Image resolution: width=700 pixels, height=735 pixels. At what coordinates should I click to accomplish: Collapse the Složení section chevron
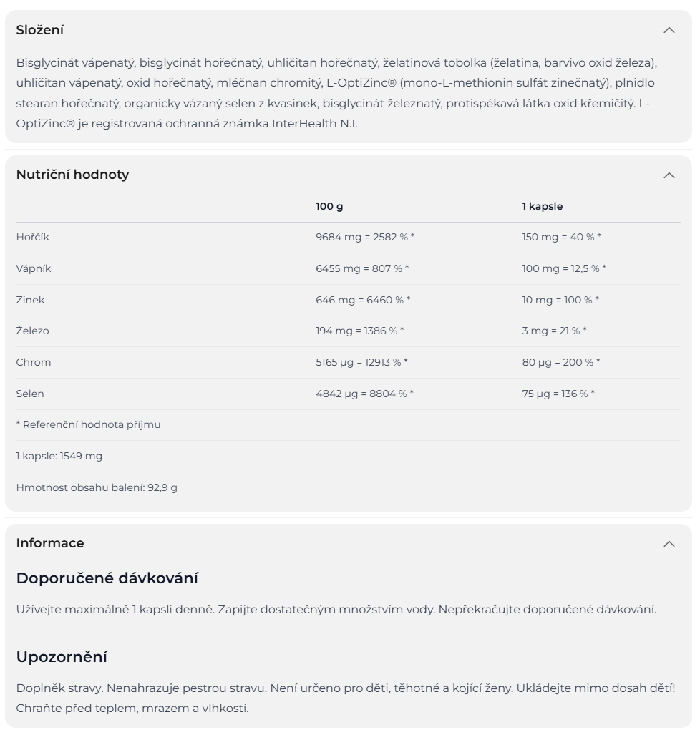tap(669, 30)
